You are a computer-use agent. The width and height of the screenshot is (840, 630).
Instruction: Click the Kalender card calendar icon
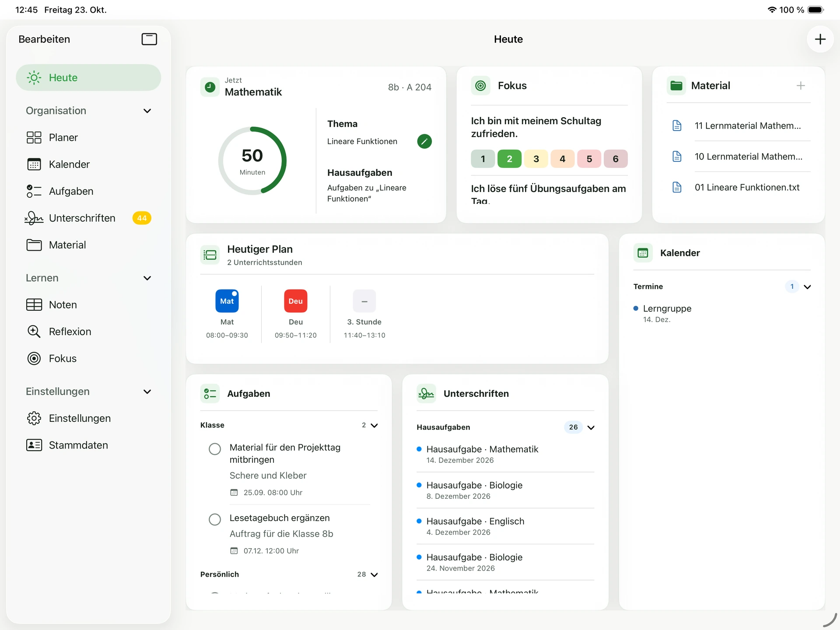pyautogui.click(x=643, y=253)
